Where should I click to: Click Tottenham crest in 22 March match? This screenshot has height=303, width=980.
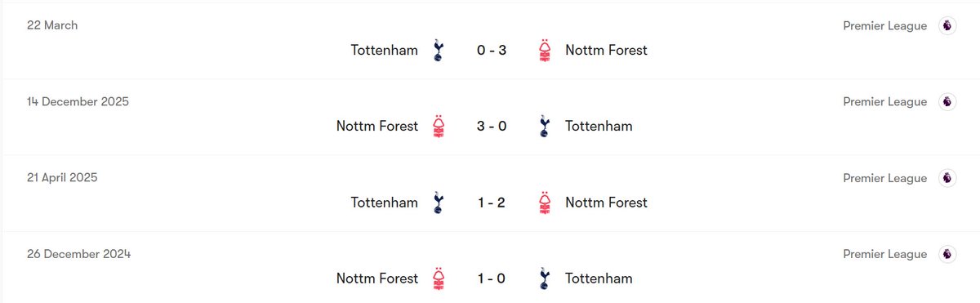pyautogui.click(x=439, y=51)
